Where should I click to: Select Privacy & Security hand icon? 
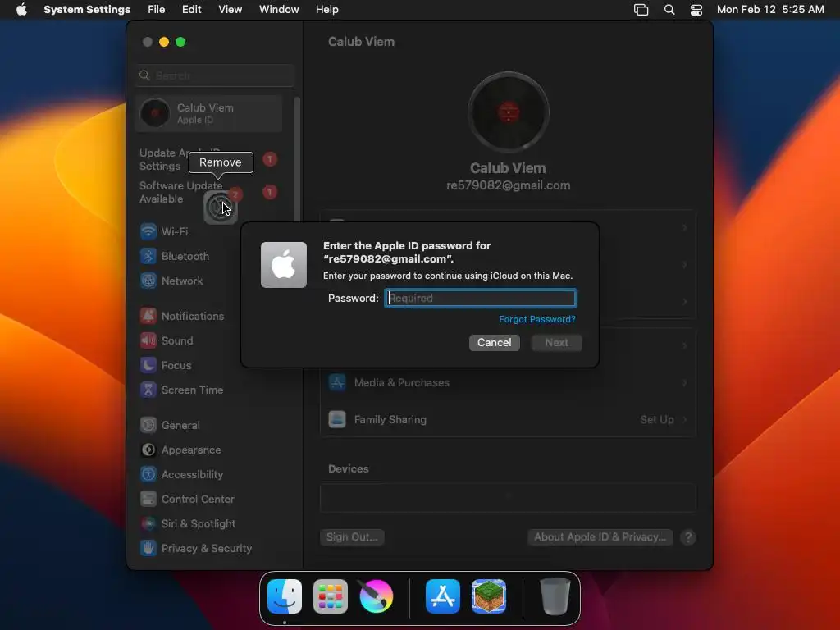pos(148,549)
